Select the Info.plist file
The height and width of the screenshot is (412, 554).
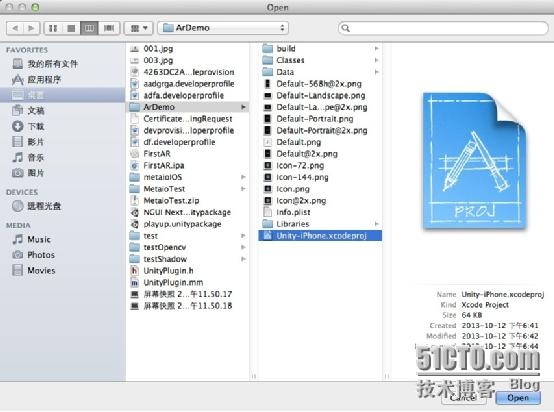320,212
